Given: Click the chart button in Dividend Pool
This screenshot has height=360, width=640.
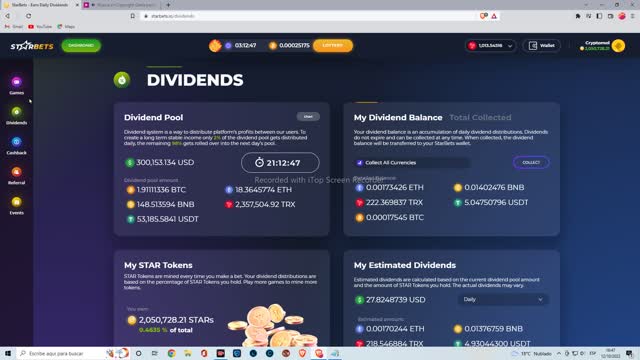Looking at the screenshot, I should tap(308, 117).
